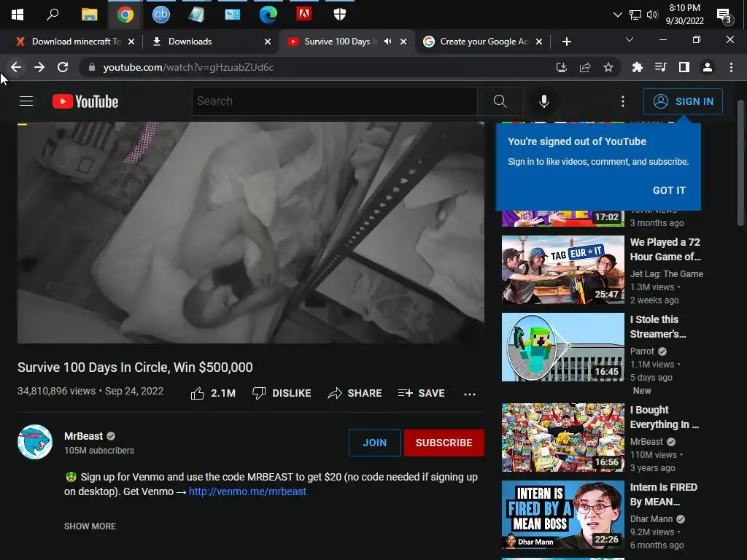Image resolution: width=747 pixels, height=560 pixels.
Task: Click JOIN channel membership button
Action: pos(374,443)
